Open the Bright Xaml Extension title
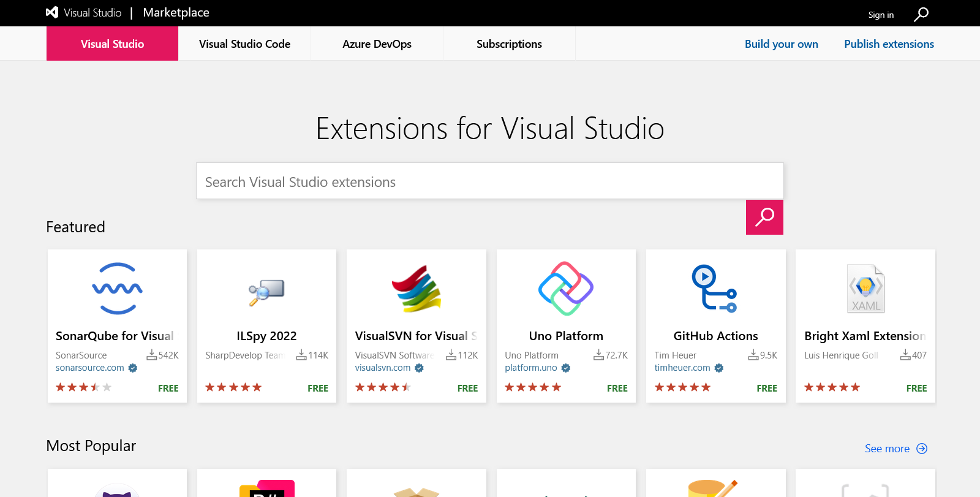980x497 pixels. click(865, 336)
